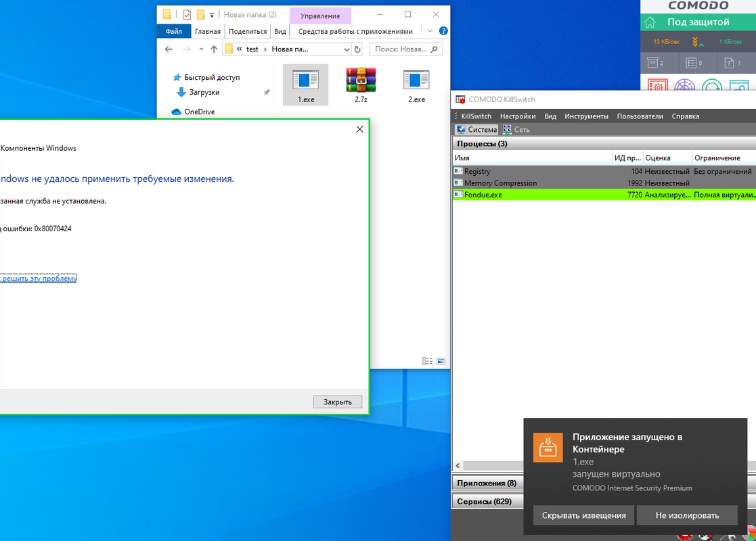Click the Под защитой status banner
756x541 pixels.
coord(698,22)
